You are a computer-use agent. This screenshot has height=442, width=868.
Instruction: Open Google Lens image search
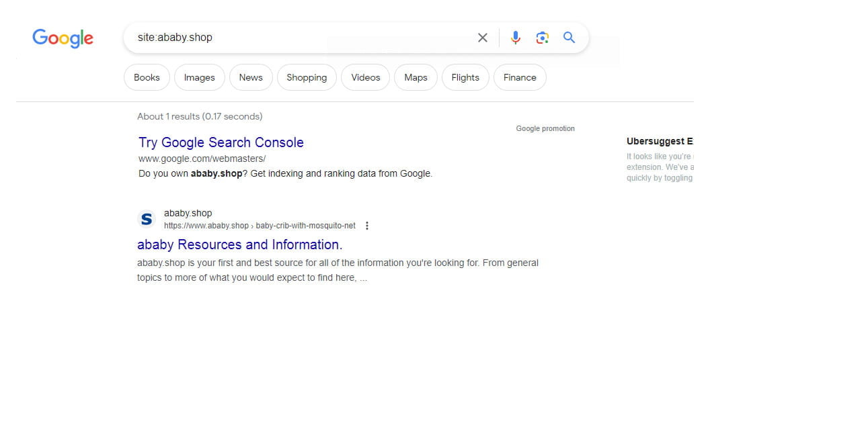542,38
